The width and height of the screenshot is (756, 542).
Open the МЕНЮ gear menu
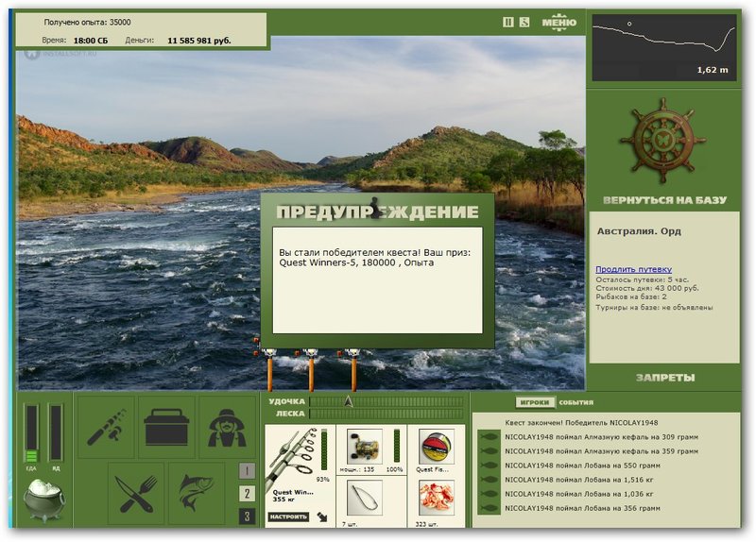[558, 23]
